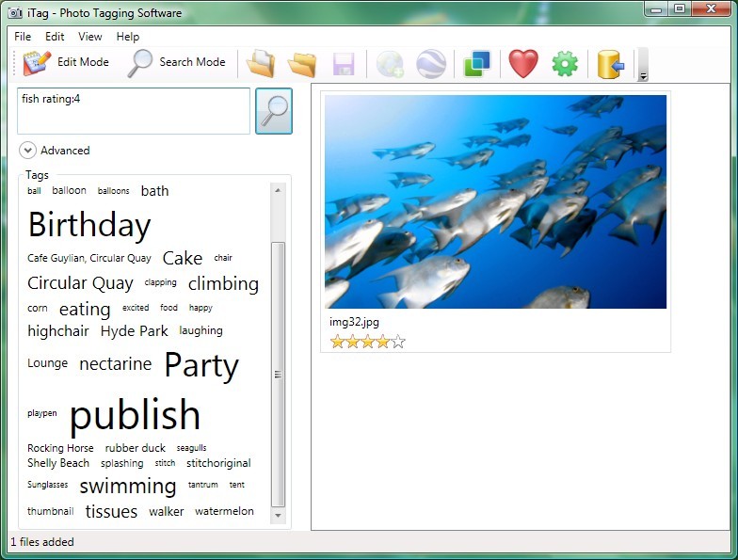The height and width of the screenshot is (560, 738).
Task: Click the open folder toolbar icon
Action: [301, 63]
